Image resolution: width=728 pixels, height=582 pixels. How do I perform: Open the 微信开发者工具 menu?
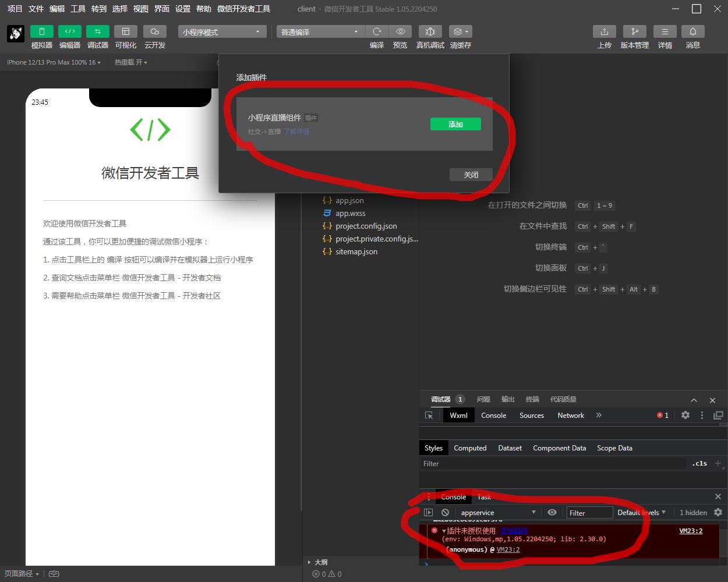tap(243, 9)
